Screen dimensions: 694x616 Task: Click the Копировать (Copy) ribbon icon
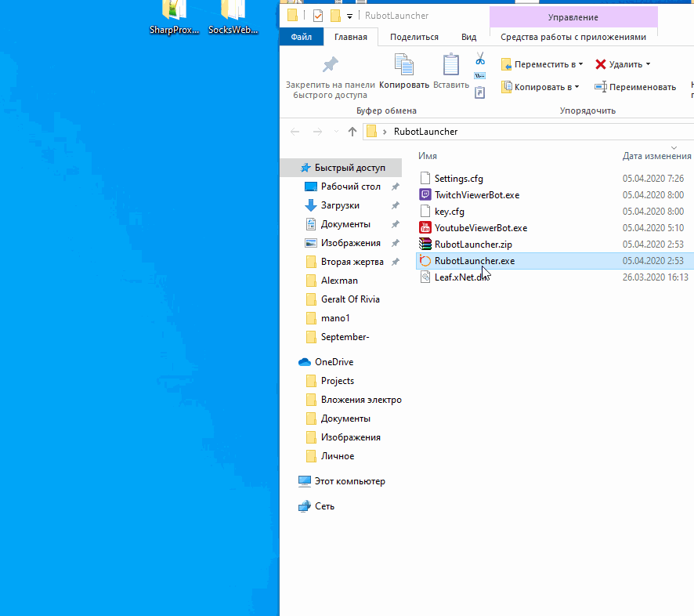(x=404, y=66)
